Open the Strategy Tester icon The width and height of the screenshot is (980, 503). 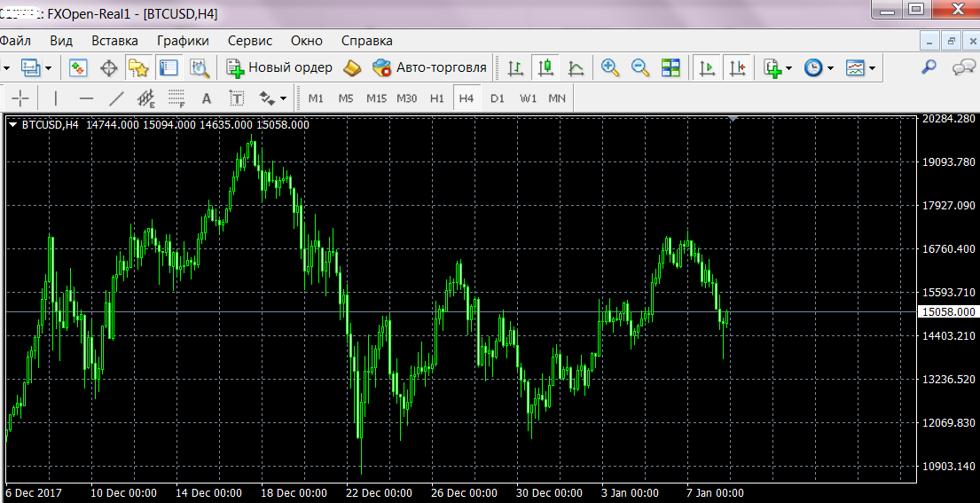199,67
